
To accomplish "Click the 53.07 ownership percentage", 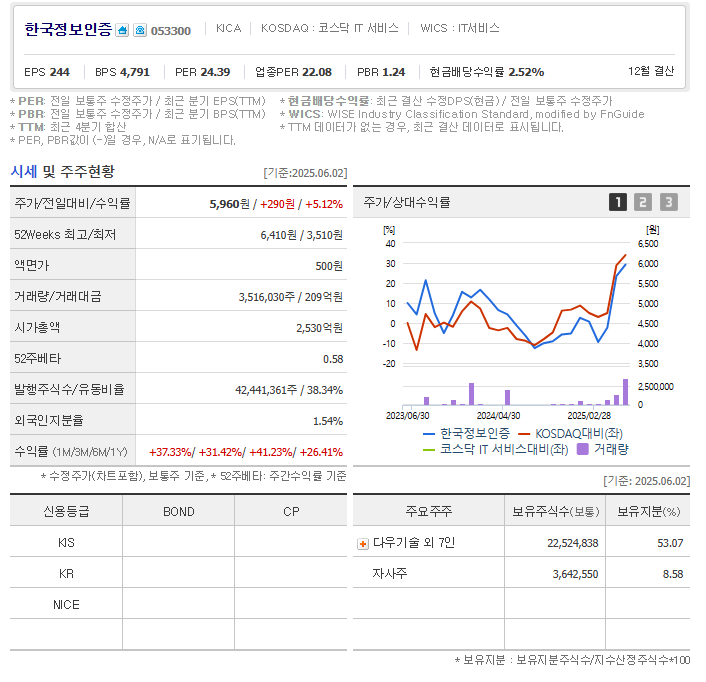I will [670, 543].
